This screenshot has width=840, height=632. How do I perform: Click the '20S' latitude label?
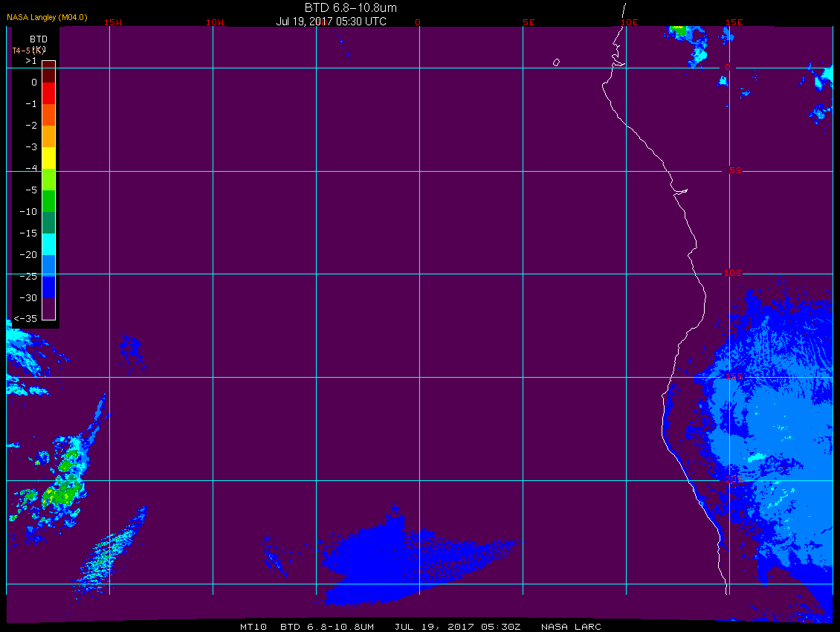[x=734, y=480]
